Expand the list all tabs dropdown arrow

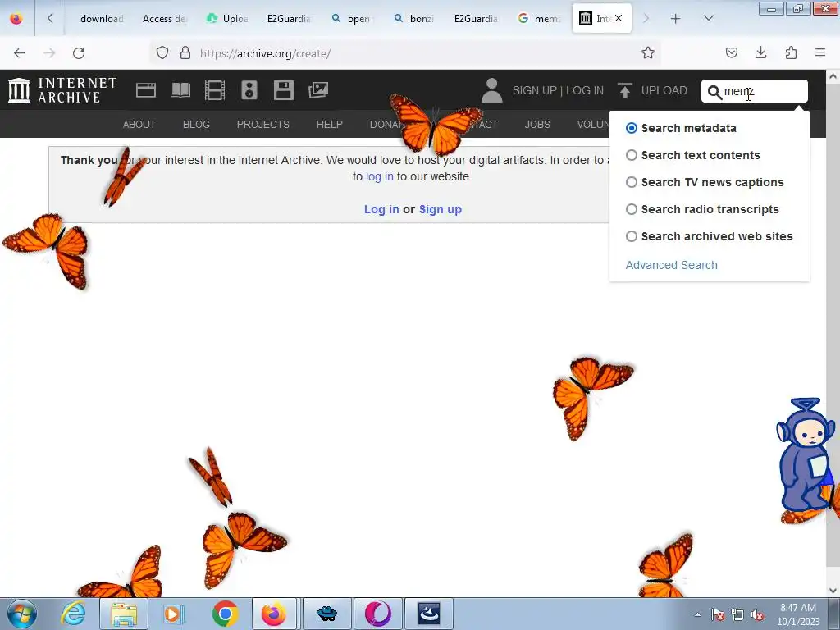coord(708,18)
